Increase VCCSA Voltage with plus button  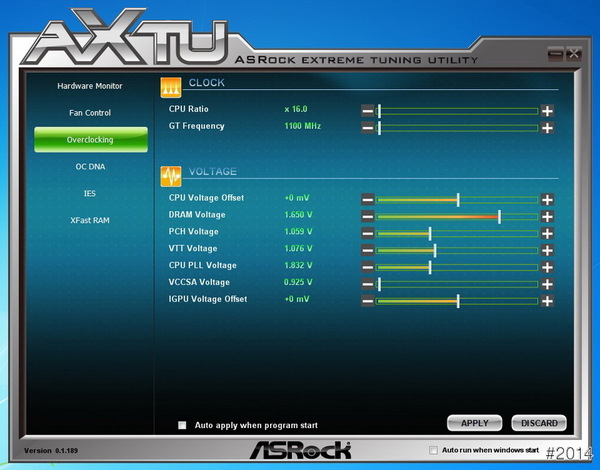tap(547, 284)
